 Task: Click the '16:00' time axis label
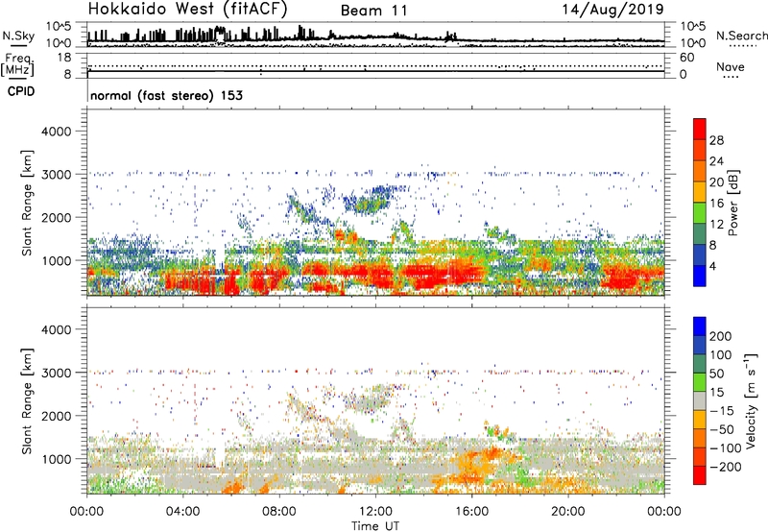click(x=471, y=512)
